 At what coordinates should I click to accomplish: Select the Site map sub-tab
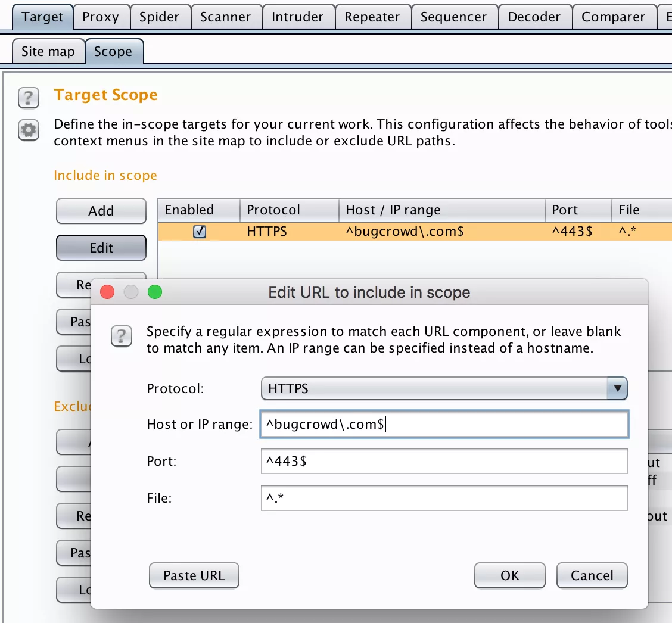pos(48,51)
